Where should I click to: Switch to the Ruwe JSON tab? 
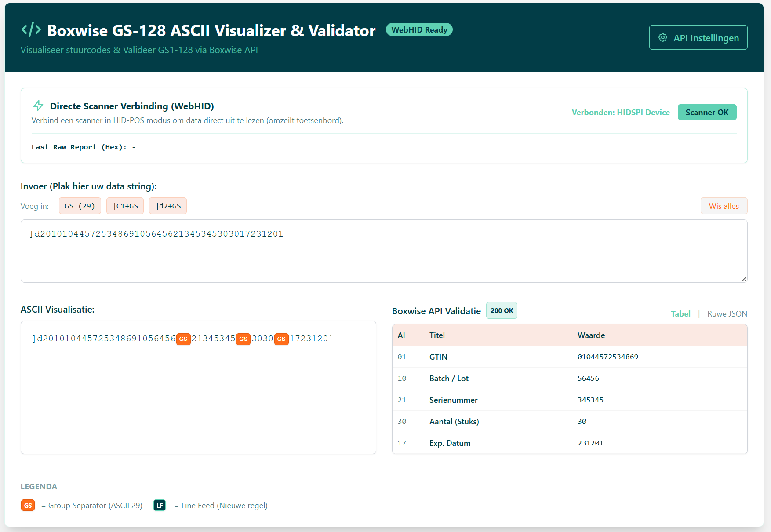tap(727, 314)
